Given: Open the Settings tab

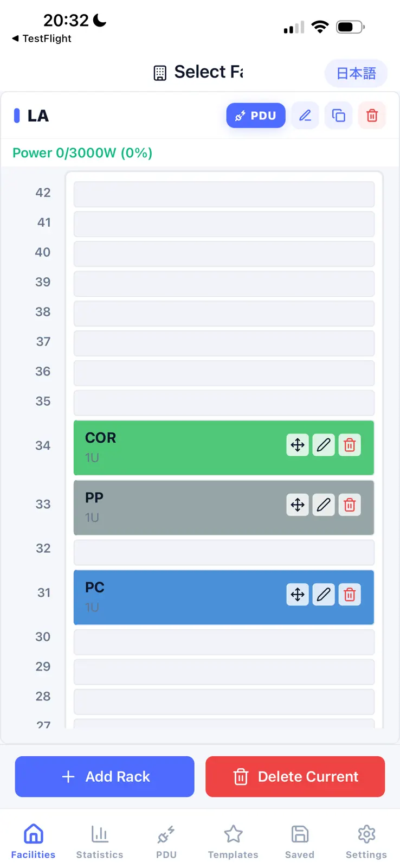Looking at the screenshot, I should coord(366,842).
